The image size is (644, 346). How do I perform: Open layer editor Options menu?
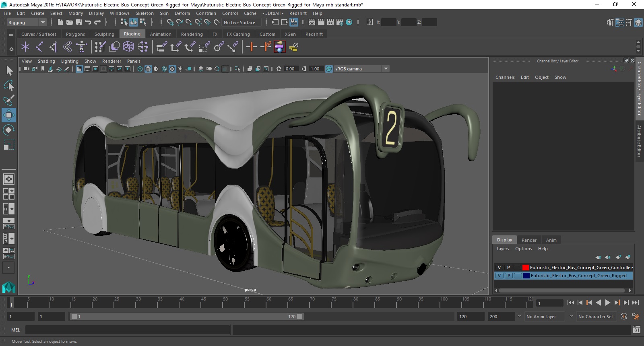[523, 249]
